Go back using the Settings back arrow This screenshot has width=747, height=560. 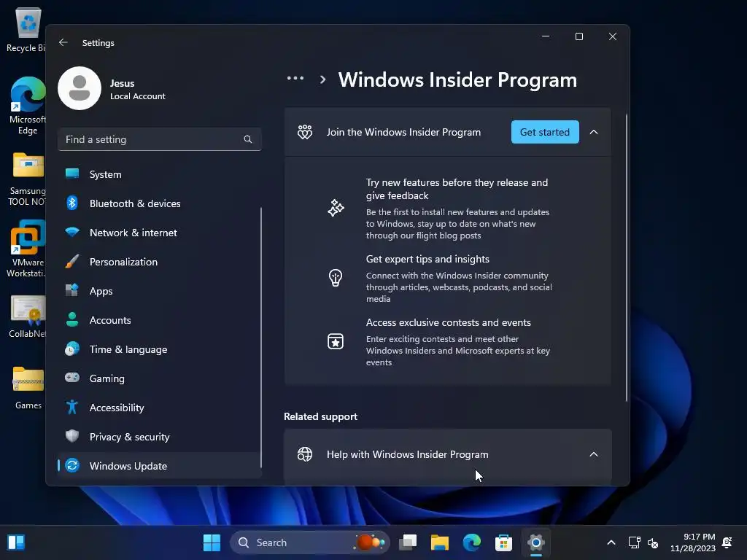(63, 42)
